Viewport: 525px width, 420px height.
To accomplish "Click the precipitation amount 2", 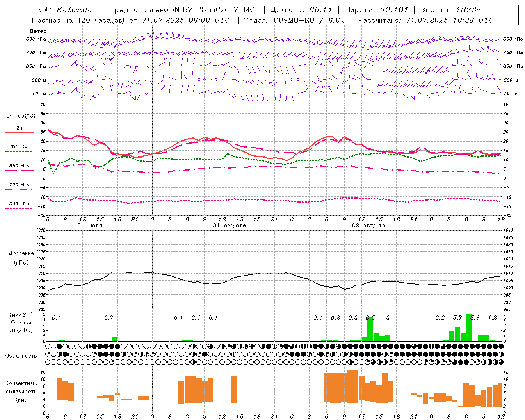I will [388, 318].
